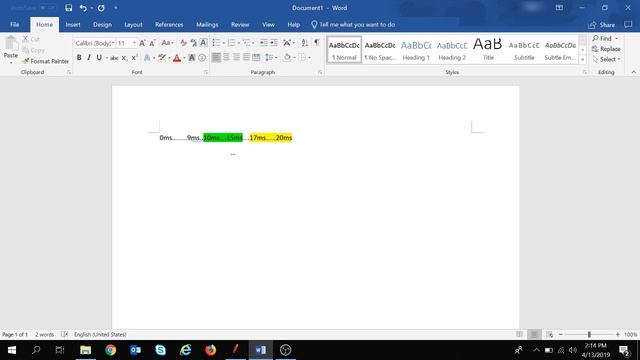Click the Numbering list icon

tap(231, 43)
